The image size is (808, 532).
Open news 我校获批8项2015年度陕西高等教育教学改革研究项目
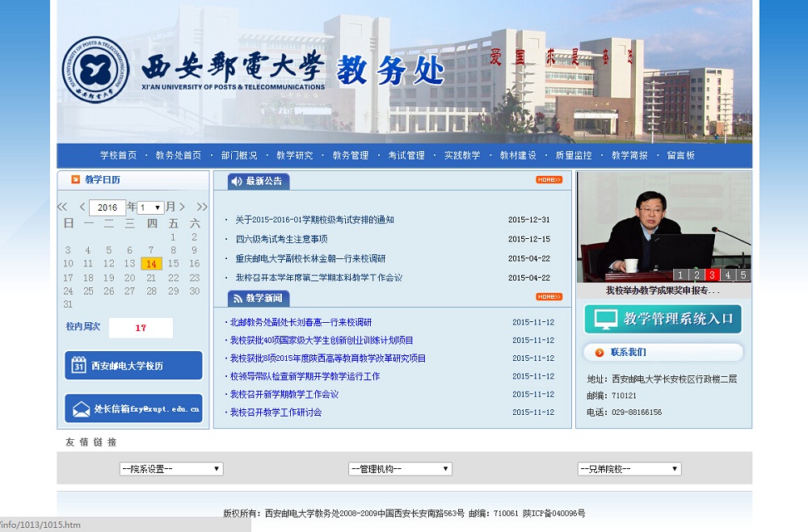pos(328,358)
